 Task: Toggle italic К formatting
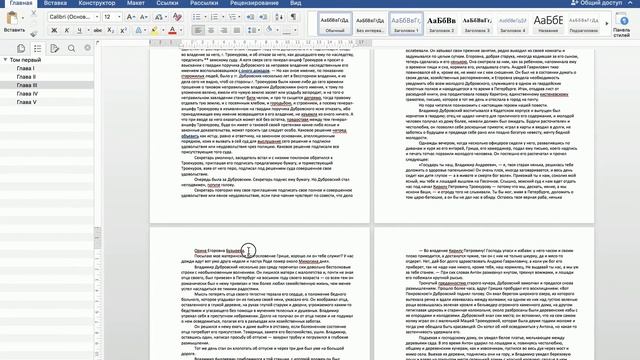tap(67, 30)
